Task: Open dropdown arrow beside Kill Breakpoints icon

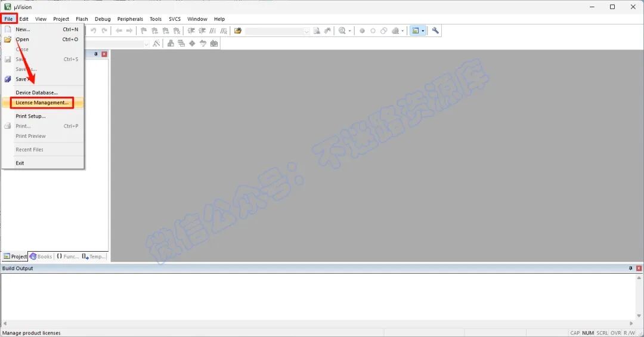Action: [402, 31]
